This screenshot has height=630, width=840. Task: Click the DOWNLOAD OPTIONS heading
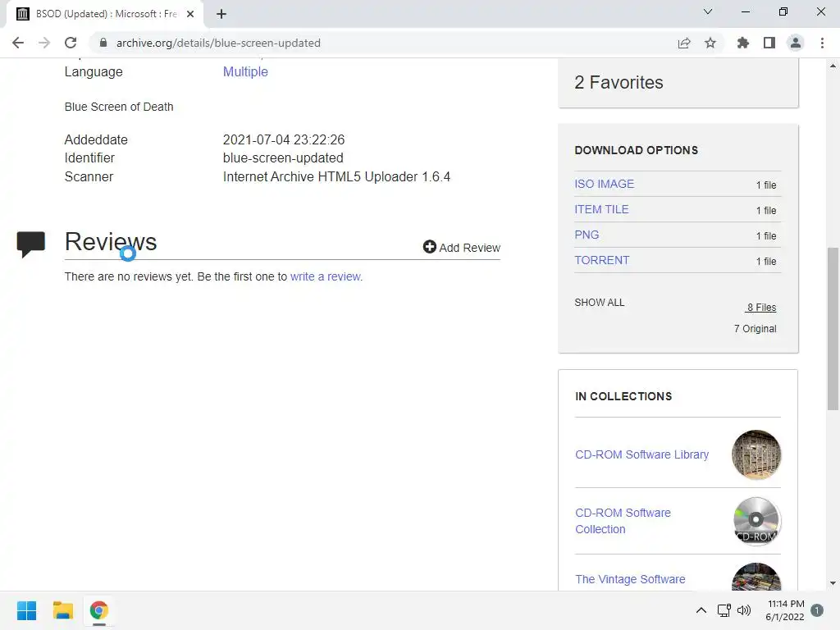(x=637, y=151)
